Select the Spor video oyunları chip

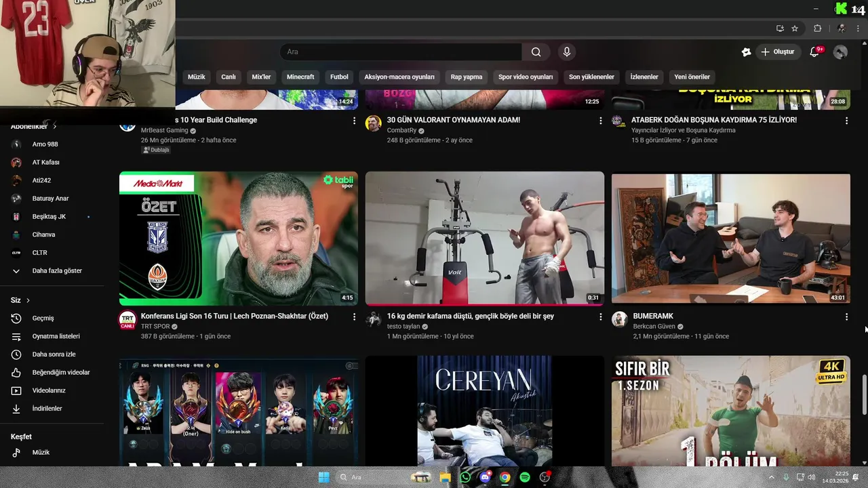point(526,77)
